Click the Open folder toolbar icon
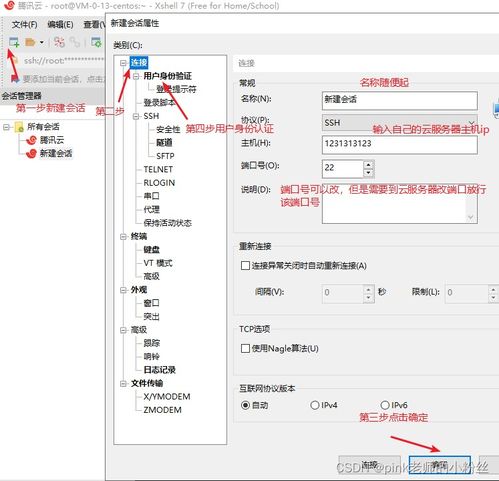This screenshot has height=481, width=499. 30,42
